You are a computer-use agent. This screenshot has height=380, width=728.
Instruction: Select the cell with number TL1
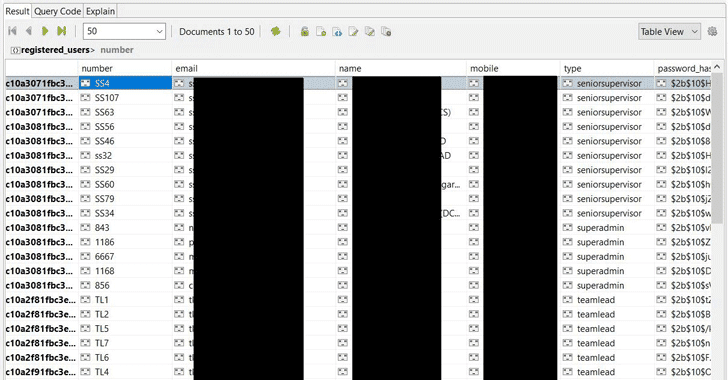(125, 300)
